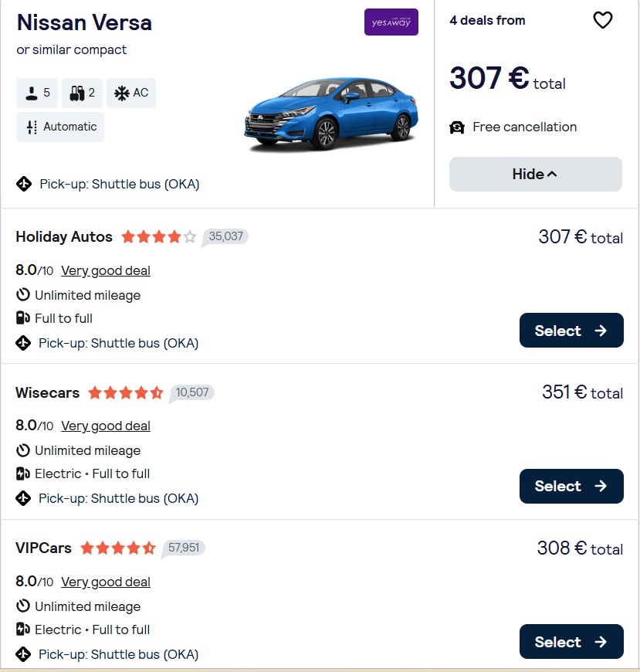The width and height of the screenshot is (640, 672).
Task: Click VIPCars unlimited mileage icon
Action: [23, 606]
